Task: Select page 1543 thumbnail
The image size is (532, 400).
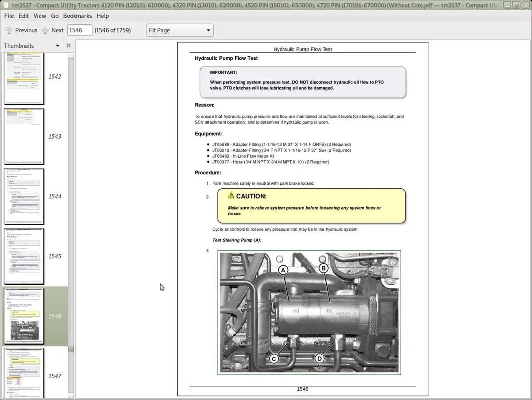Action: 24,136
